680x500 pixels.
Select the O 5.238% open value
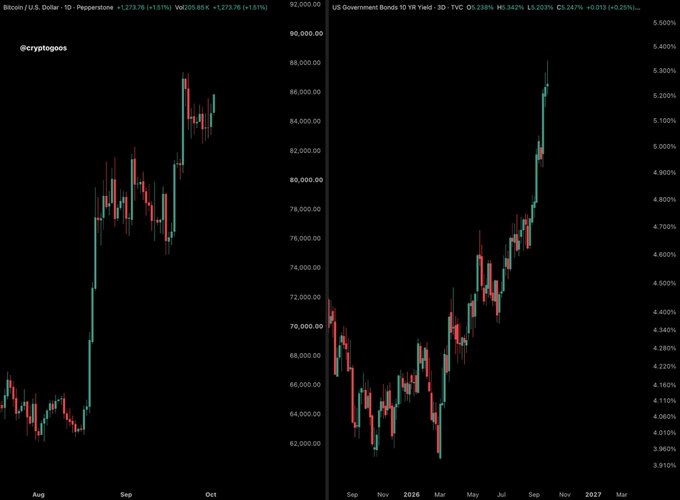point(480,7)
